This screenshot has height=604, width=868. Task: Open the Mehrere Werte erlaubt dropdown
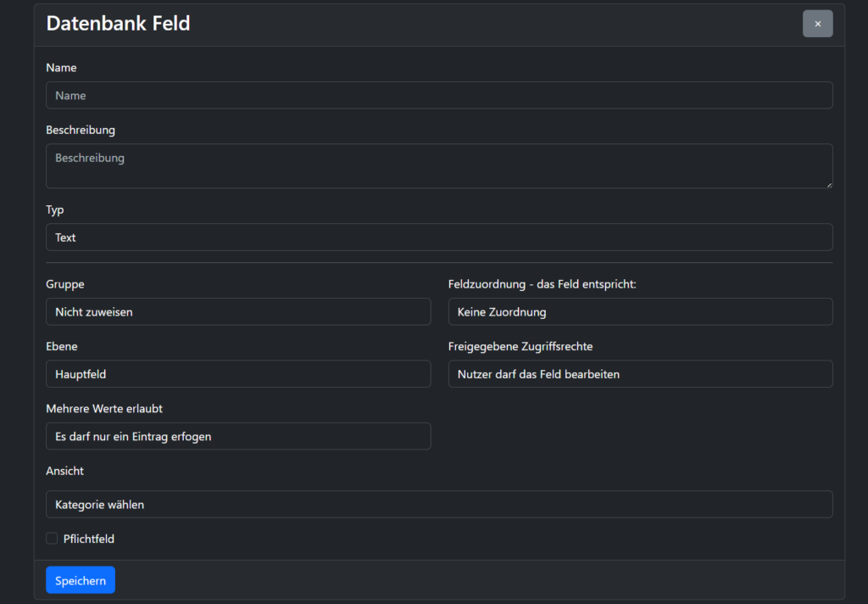tap(237, 437)
